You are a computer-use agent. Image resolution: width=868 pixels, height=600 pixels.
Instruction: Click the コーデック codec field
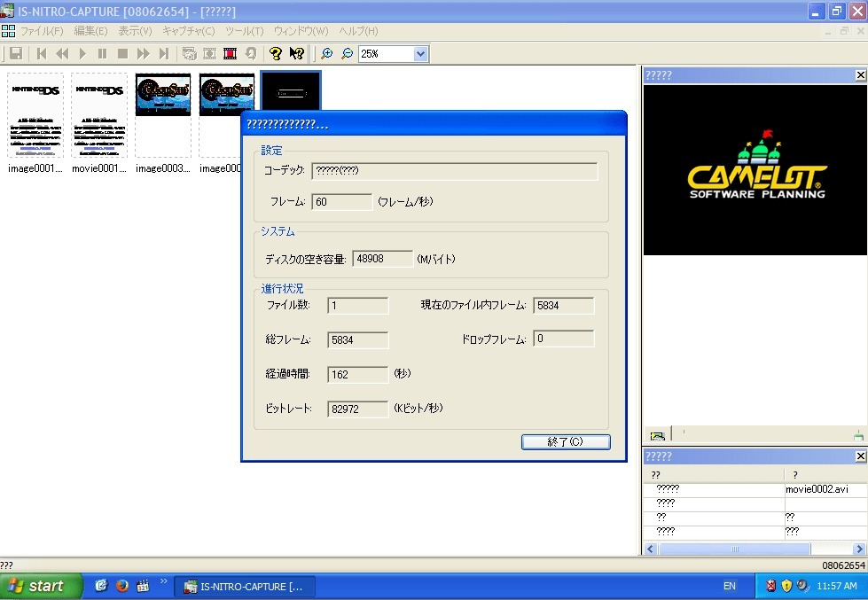[x=455, y=171]
